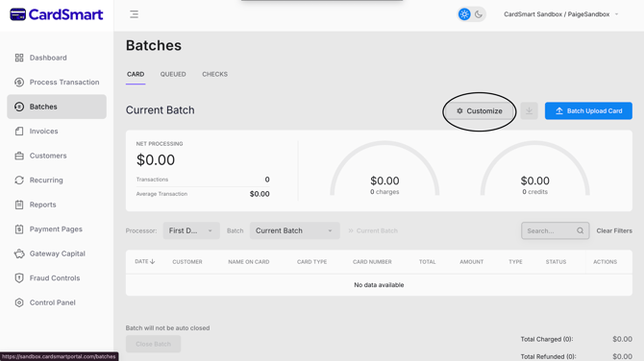
Task: Click the Control Panel hexagon icon
Action: pyautogui.click(x=19, y=302)
